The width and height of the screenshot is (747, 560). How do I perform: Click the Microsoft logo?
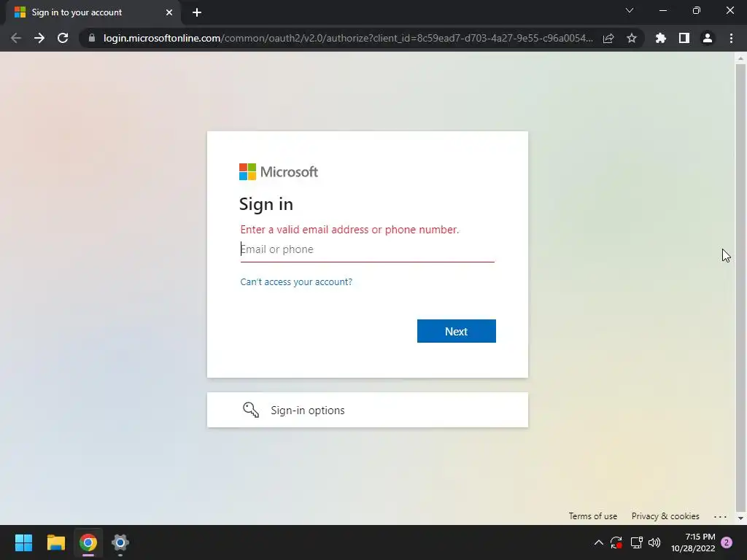(x=278, y=172)
